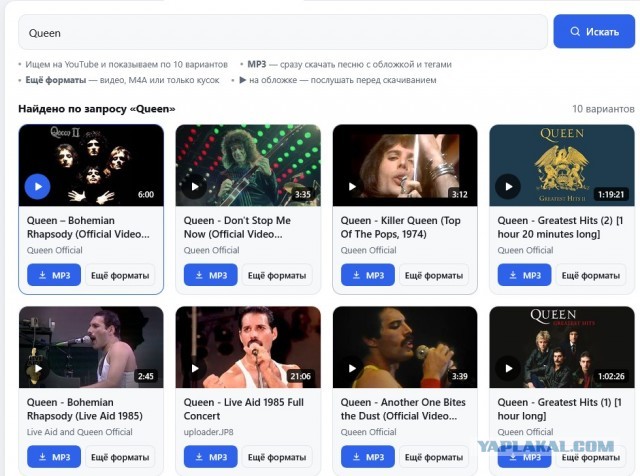Play preview of Greatest Hits (1)
This screenshot has width=640, height=476.
[x=508, y=368]
